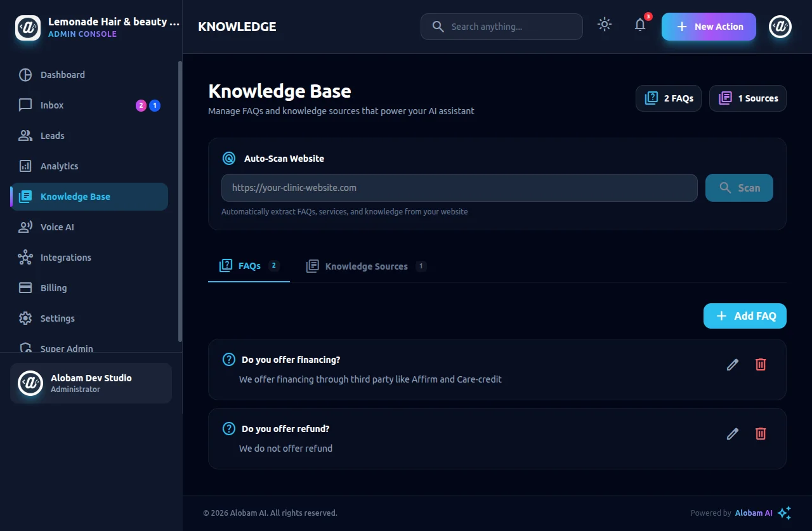Open Voice AI in the sidebar
812x531 pixels.
click(x=89, y=227)
